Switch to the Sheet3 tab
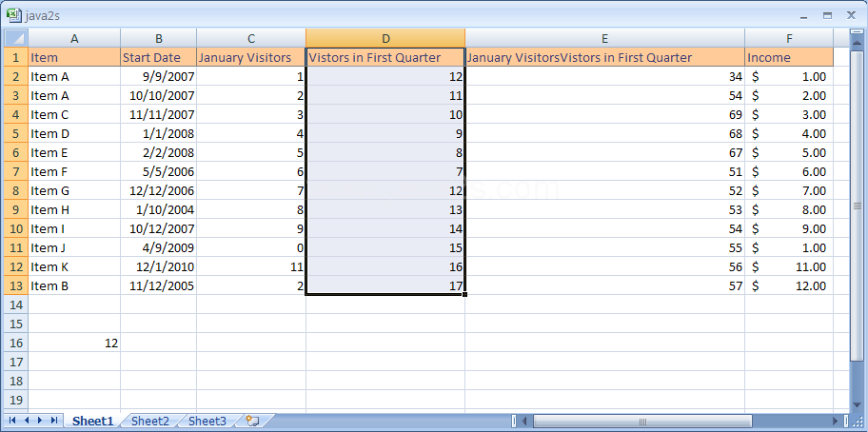Screen dimensions: 868x432 [207, 421]
